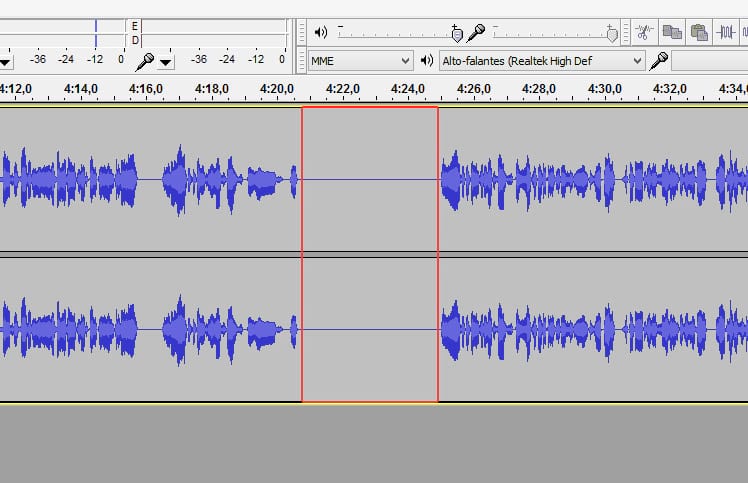Click the Copy icon in edit toolbar
This screenshot has height=483, width=748.
[672, 32]
